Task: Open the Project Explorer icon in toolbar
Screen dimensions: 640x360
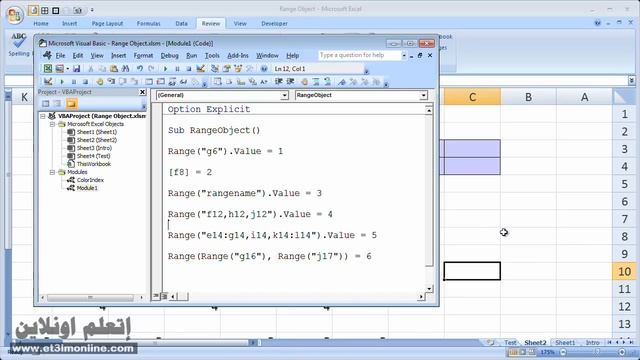Action: (215, 69)
